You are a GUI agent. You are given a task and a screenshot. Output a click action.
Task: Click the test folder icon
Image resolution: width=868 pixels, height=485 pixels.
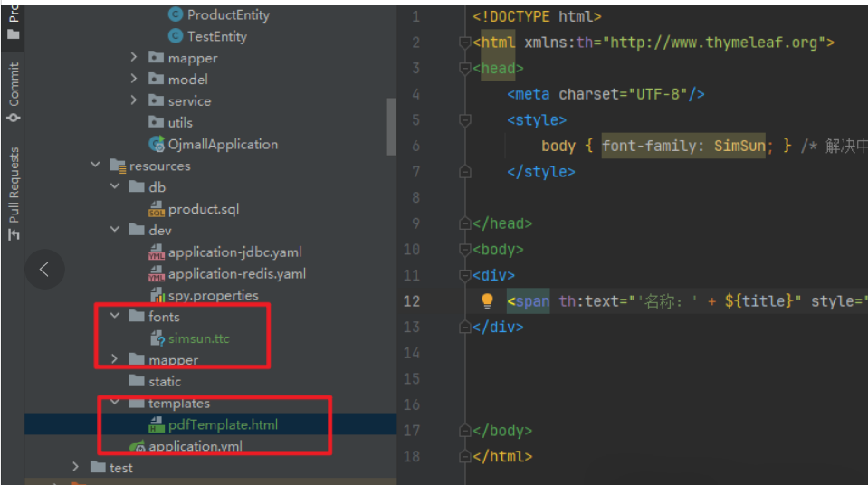pos(98,467)
